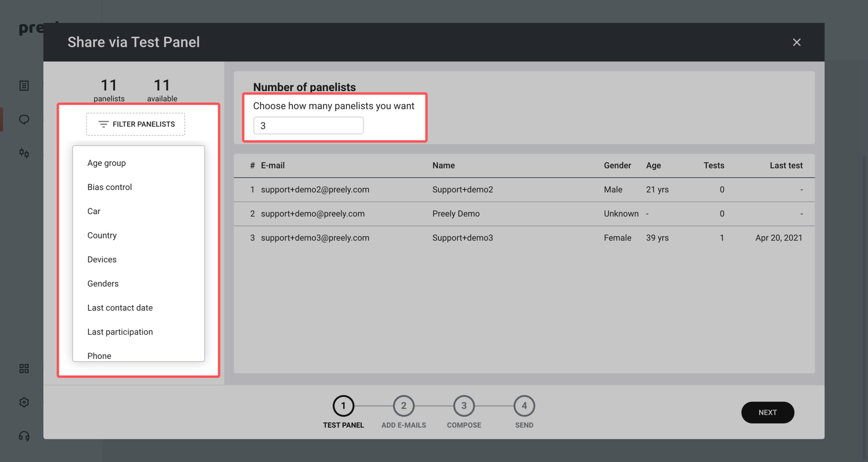Image resolution: width=868 pixels, height=462 pixels.
Task: Select the Last contact date filter option
Action: click(138, 308)
